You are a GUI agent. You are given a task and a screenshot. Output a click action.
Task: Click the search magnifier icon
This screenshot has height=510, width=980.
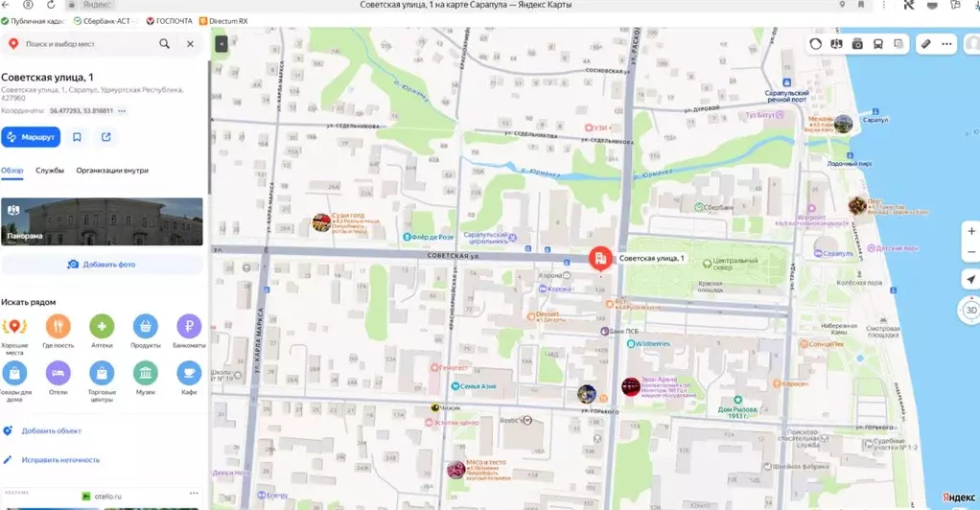click(164, 44)
